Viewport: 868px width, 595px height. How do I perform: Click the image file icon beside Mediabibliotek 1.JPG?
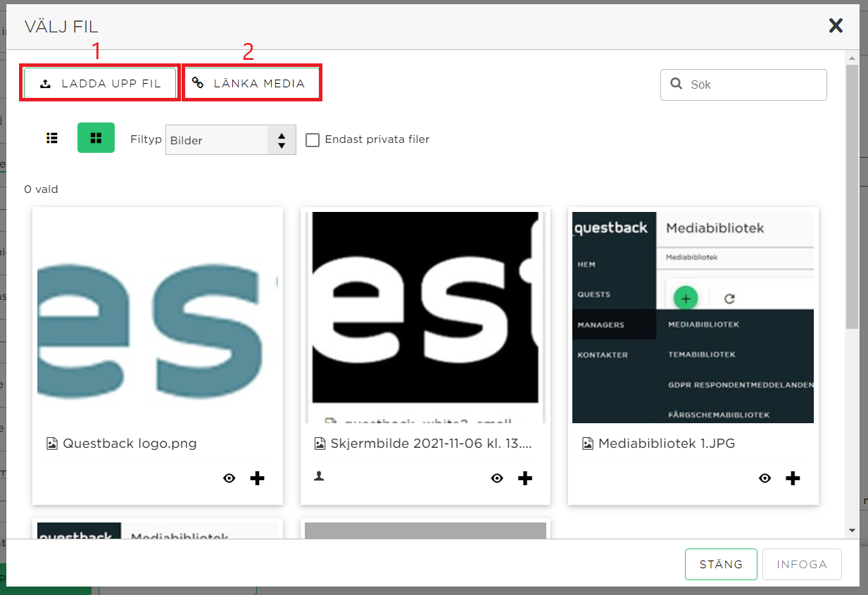[587, 444]
